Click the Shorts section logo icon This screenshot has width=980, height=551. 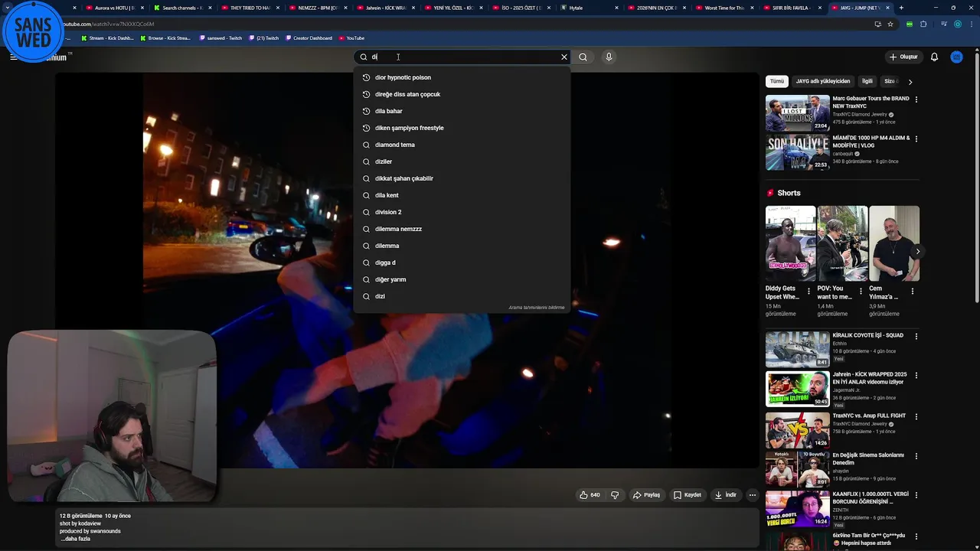[770, 193]
